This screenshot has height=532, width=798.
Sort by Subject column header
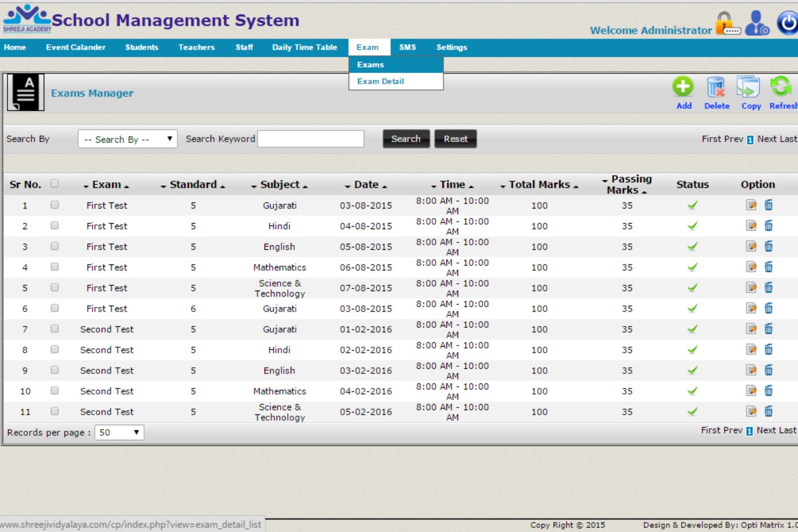point(280,184)
